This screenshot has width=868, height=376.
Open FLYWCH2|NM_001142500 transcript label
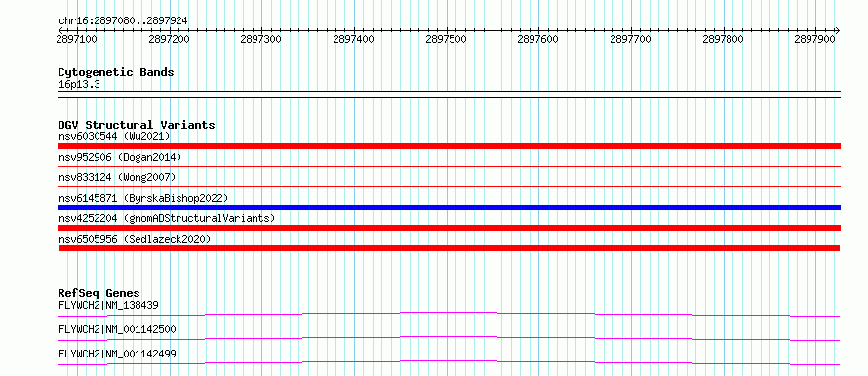(117, 329)
